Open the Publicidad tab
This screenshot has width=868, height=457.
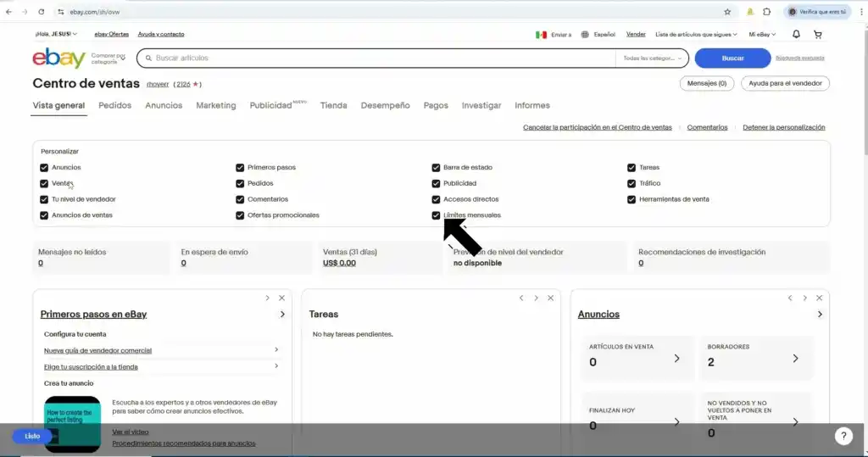270,105
